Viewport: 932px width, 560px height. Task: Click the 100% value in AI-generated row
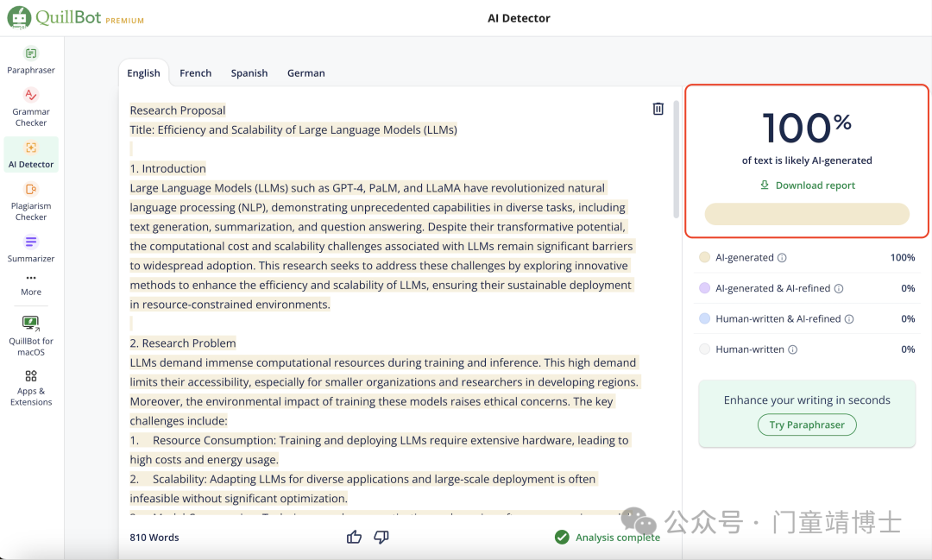(903, 257)
